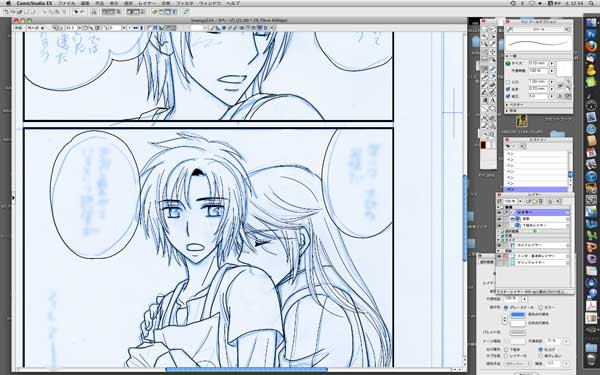
Task: Click the new page icon in main toolbar
Action: coord(6,12)
